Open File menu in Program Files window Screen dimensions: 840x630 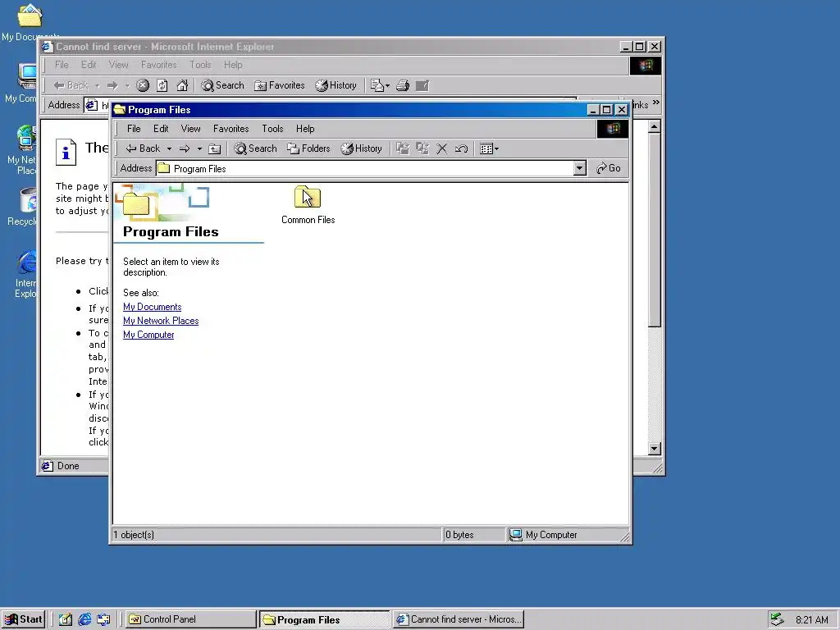point(134,129)
